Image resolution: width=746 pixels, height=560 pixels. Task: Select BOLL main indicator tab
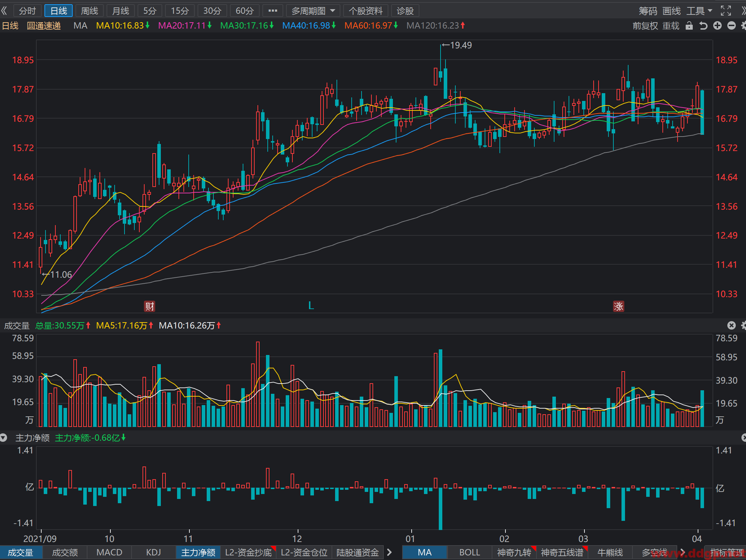[469, 552]
